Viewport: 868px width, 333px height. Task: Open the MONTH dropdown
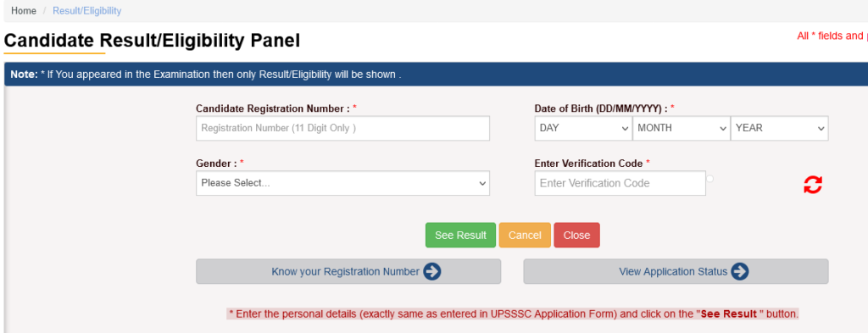click(x=682, y=128)
